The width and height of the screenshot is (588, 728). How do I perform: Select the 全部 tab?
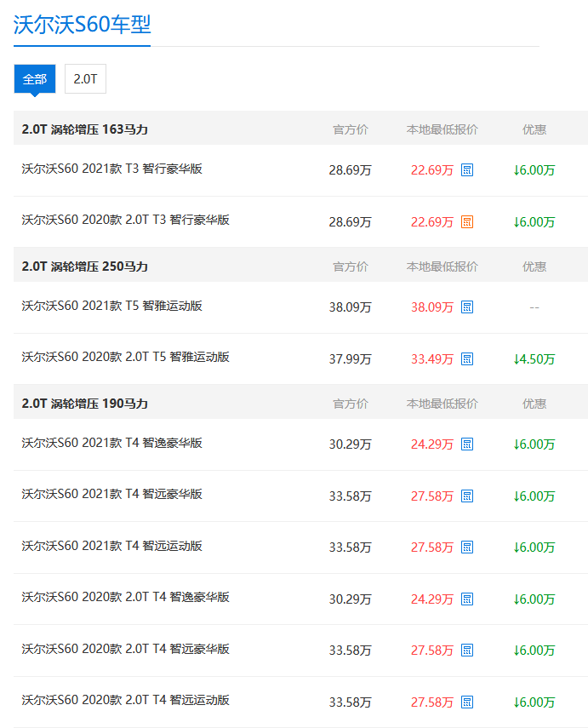(35, 79)
